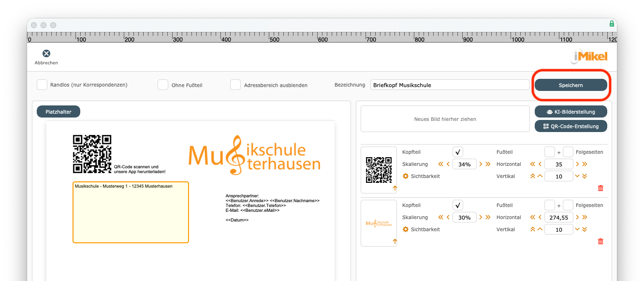This screenshot has height=281, width=644.
Task: Nudge logo down using Vertical single down arrow
Action: [577, 229]
